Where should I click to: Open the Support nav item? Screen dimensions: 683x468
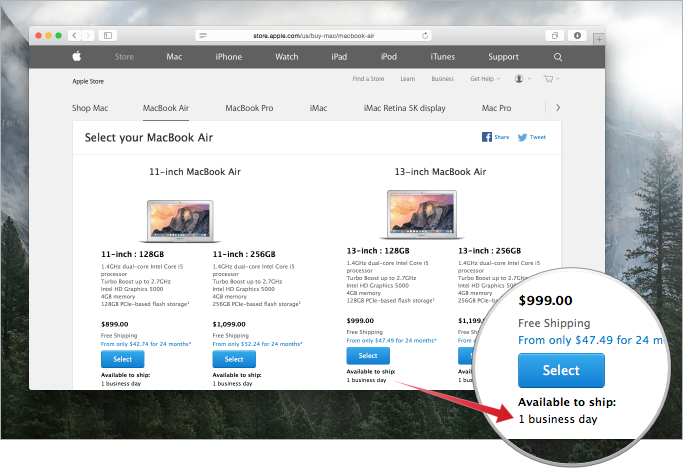point(503,57)
